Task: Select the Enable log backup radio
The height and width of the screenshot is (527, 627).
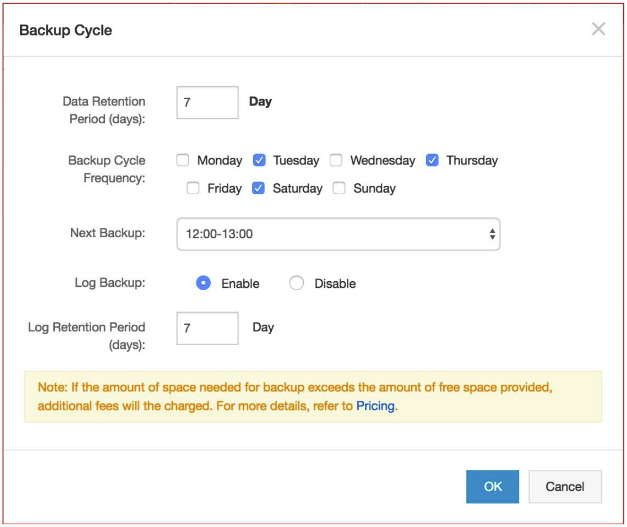Action: tap(203, 283)
